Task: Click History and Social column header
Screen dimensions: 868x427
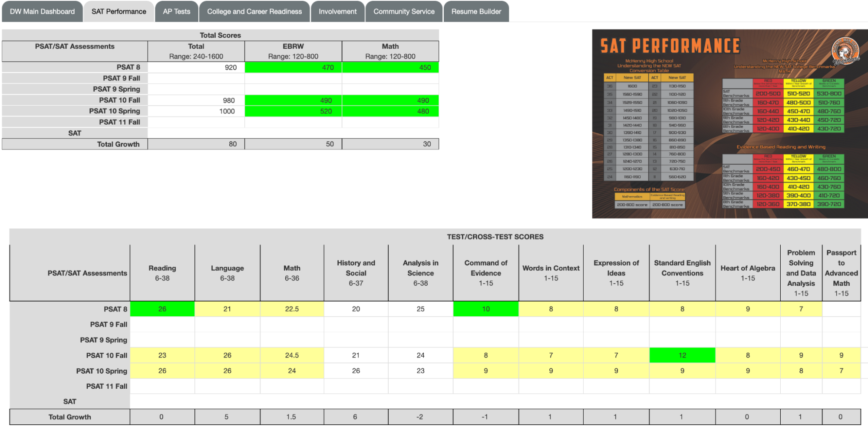Action: 356,273
